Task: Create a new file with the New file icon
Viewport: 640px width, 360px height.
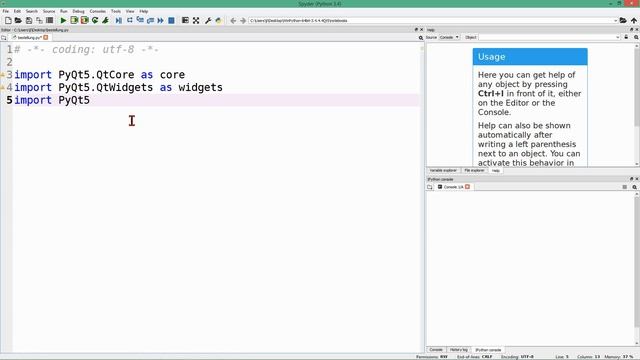Action: pos(8,20)
